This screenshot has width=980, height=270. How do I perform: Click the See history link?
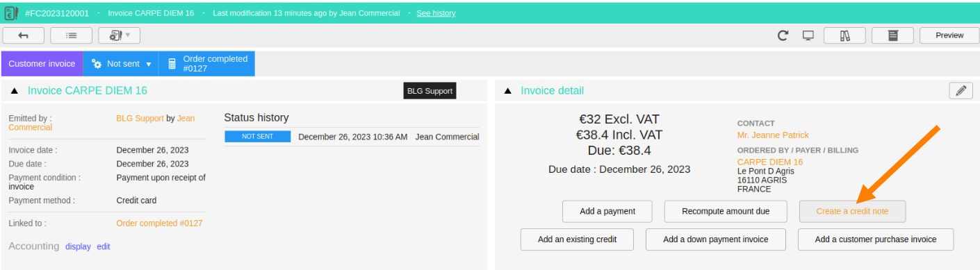(436, 13)
